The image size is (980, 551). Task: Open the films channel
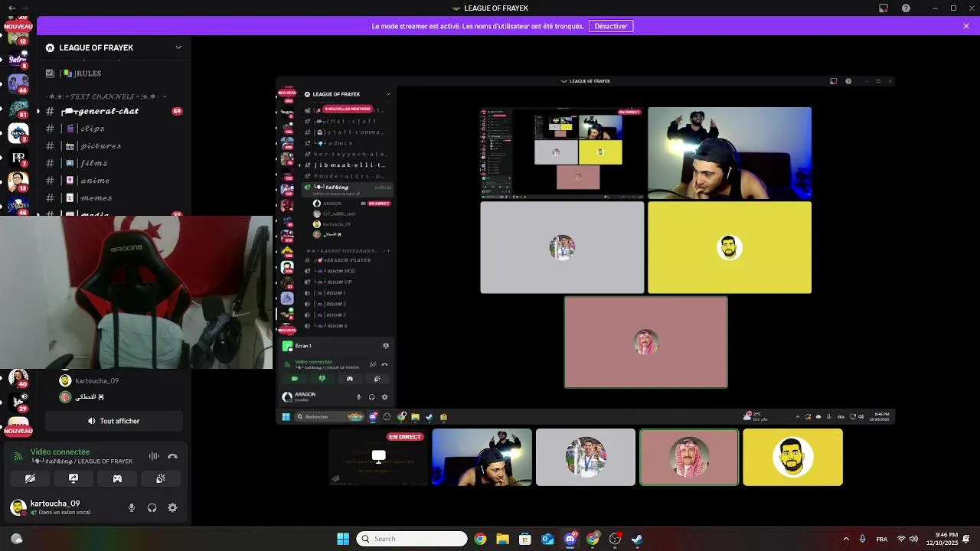[x=113, y=163]
